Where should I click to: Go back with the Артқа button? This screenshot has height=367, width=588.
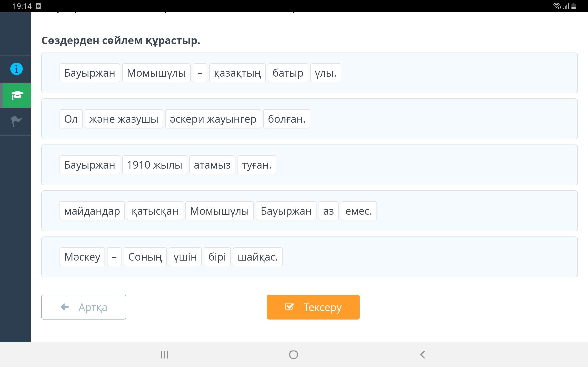pos(84,307)
